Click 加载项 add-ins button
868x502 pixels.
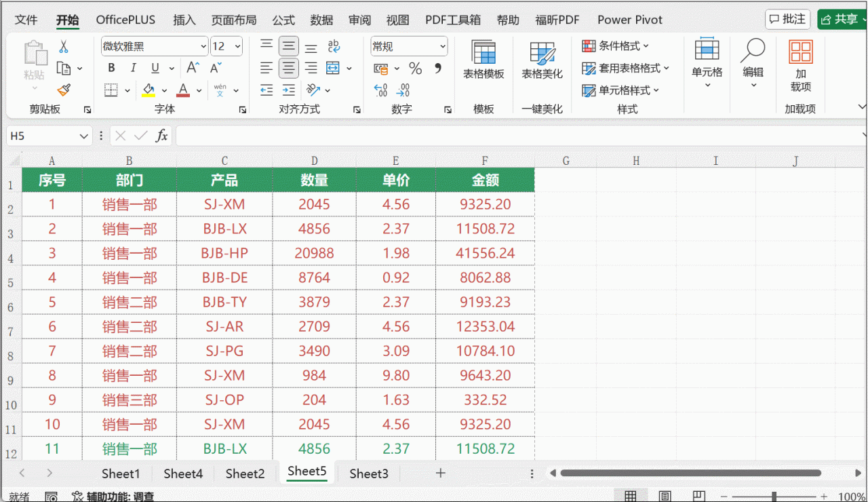tap(801, 65)
